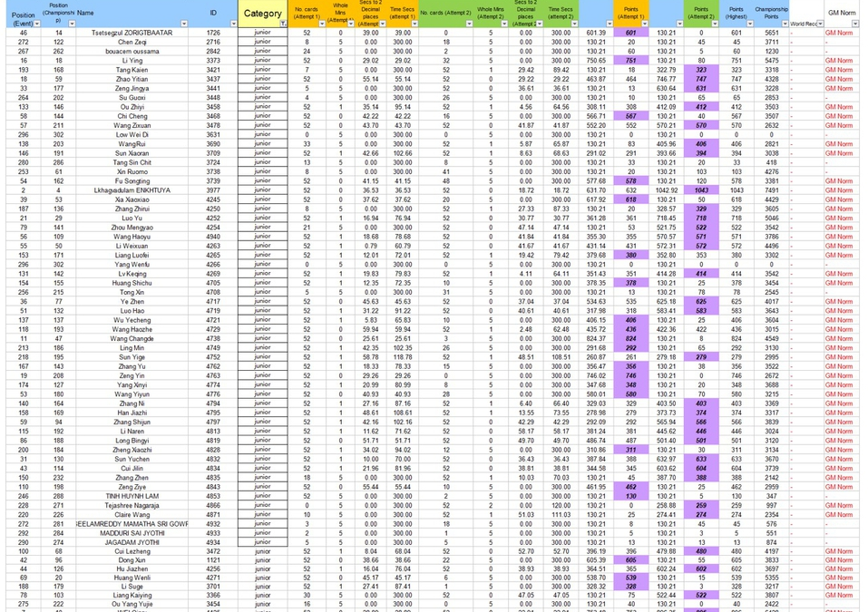
Task: Click the name cell Low Wei Di
Action: click(x=132, y=135)
